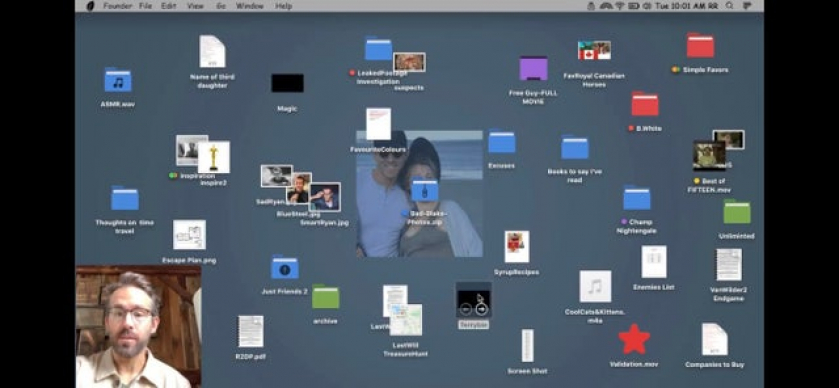839x388 pixels.
Task: Click the Wi-Fi status icon
Action: 620,6
